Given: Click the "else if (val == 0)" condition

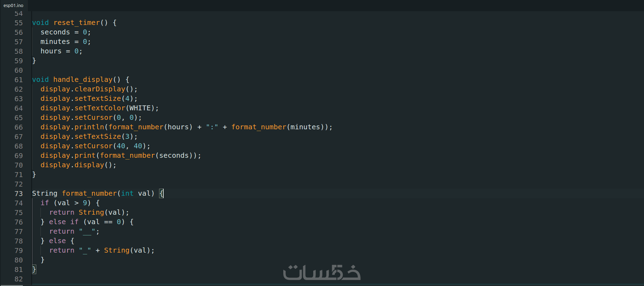Looking at the screenshot, I should 91,222.
